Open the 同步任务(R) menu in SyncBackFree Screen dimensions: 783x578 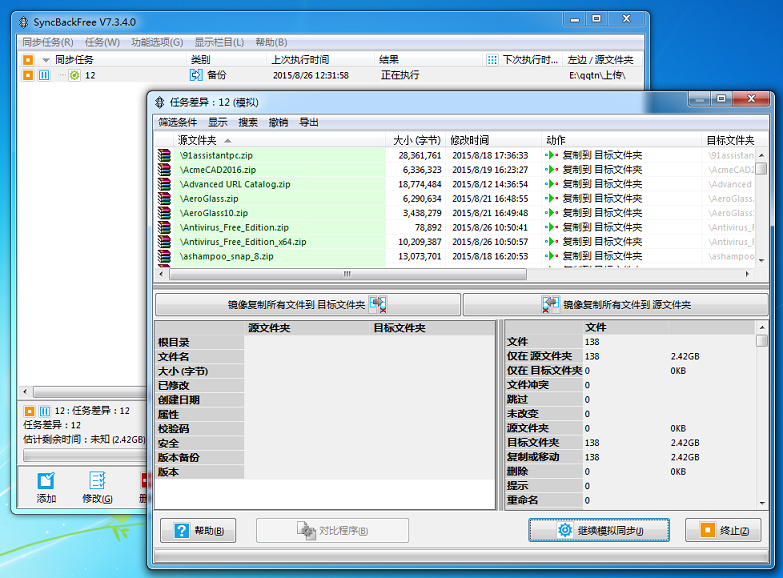pyautogui.click(x=48, y=42)
